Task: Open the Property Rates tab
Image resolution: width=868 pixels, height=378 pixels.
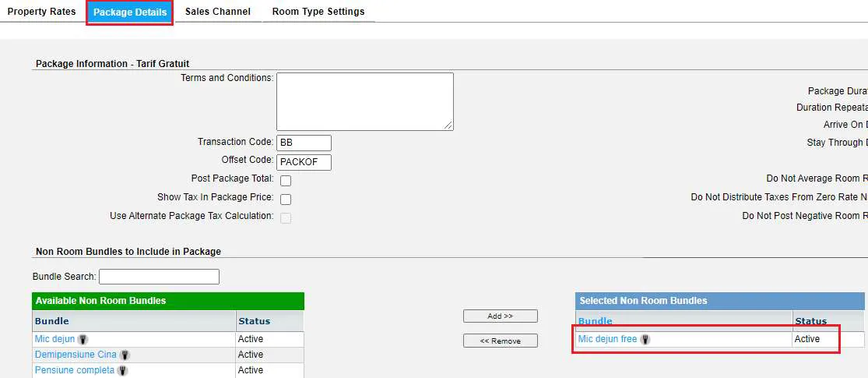Action: tap(41, 12)
